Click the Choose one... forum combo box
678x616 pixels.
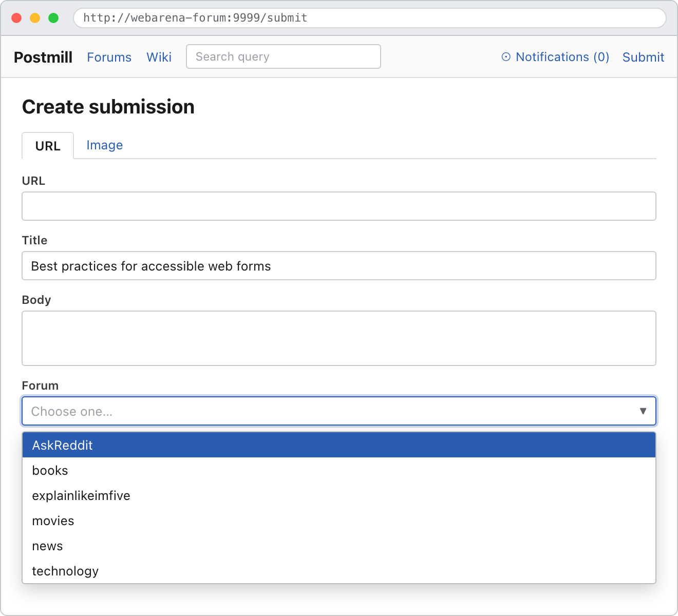pos(339,411)
